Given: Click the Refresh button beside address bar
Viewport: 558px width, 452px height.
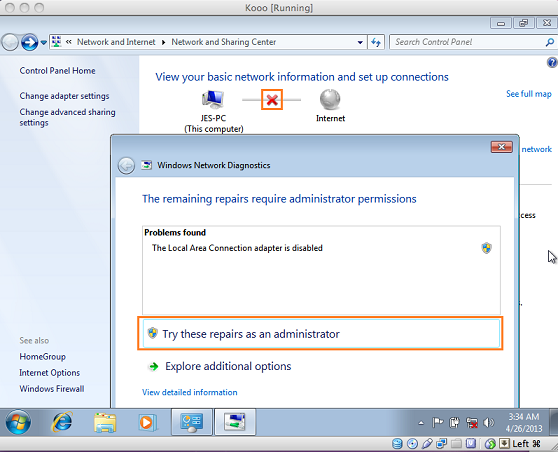Looking at the screenshot, I should pos(376,42).
